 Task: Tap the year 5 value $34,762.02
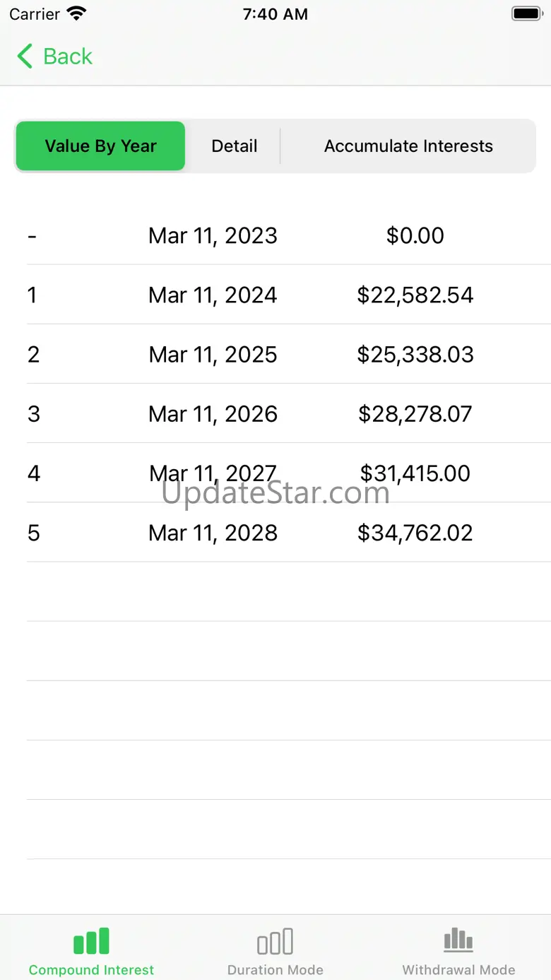(415, 532)
